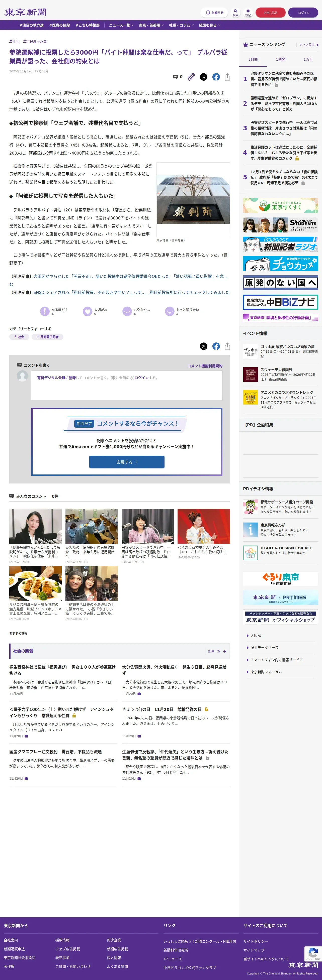React with the もやもや… face icon

(x=127, y=311)
